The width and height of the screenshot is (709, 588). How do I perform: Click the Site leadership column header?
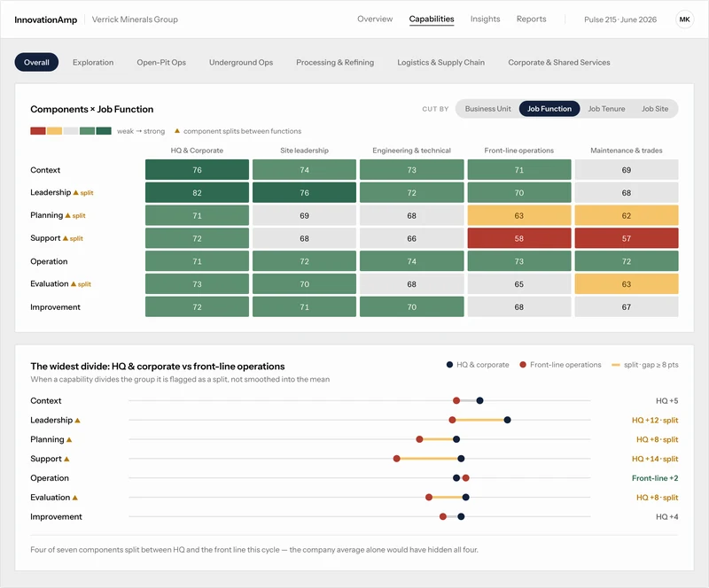pos(304,151)
